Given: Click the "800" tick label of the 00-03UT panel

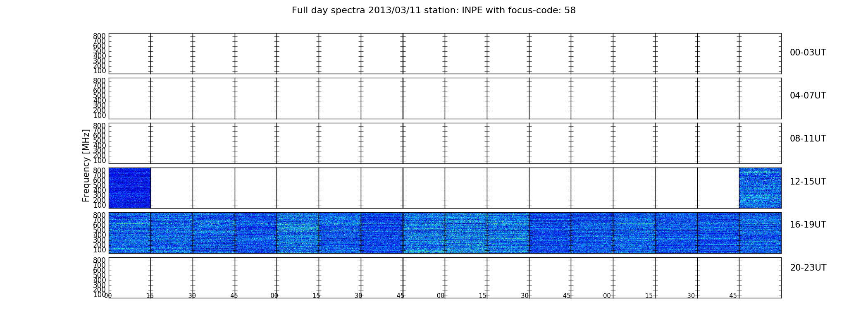Looking at the screenshot, I should coord(99,36).
